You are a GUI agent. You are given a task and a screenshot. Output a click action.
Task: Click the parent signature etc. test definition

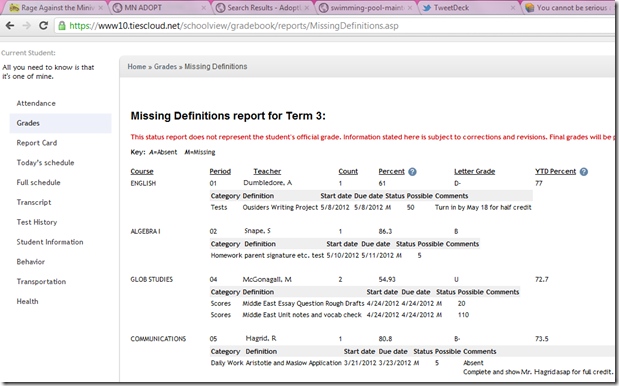pyautogui.click(x=284, y=255)
